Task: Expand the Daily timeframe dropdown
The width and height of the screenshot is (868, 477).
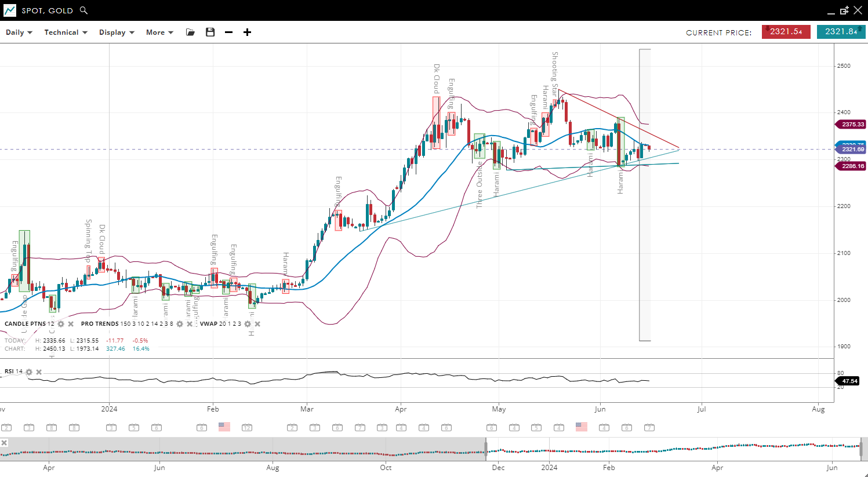Action: point(19,32)
